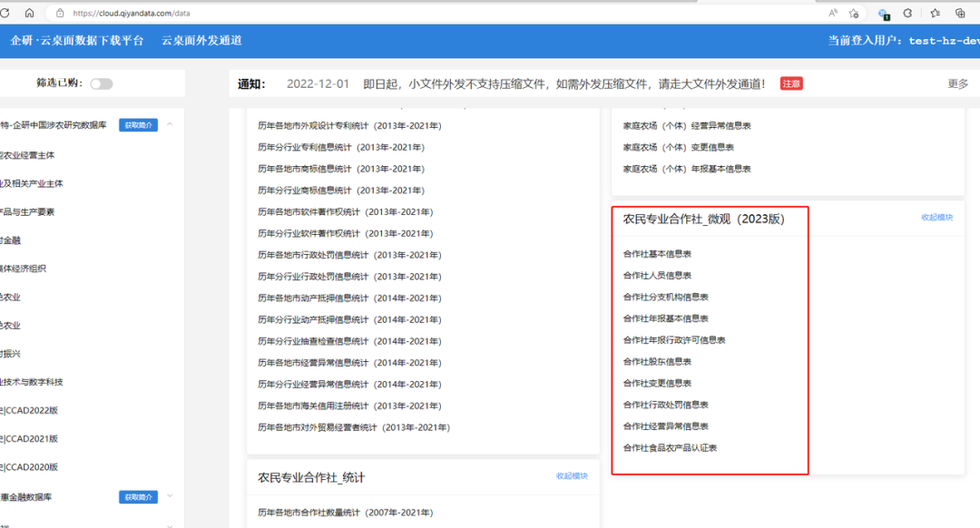Screen dimensions: 980x528
Task: Open the read aloud icon in the address bar
Action: (x=833, y=13)
